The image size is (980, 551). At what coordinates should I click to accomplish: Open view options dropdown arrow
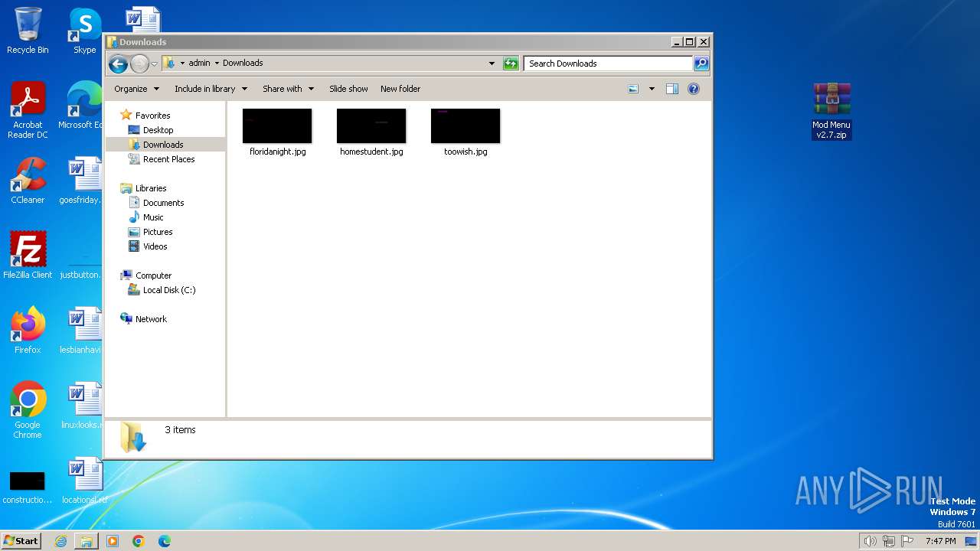[652, 89]
